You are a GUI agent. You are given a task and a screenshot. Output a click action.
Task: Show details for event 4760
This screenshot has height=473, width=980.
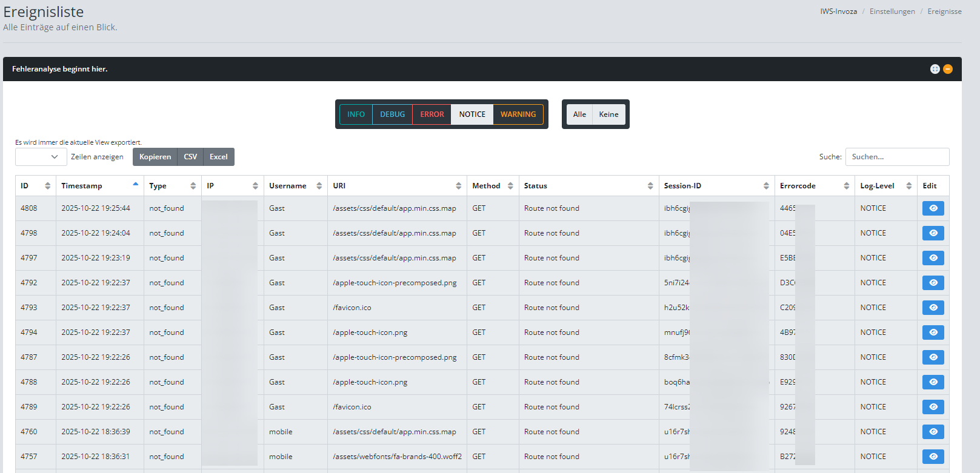tap(933, 432)
